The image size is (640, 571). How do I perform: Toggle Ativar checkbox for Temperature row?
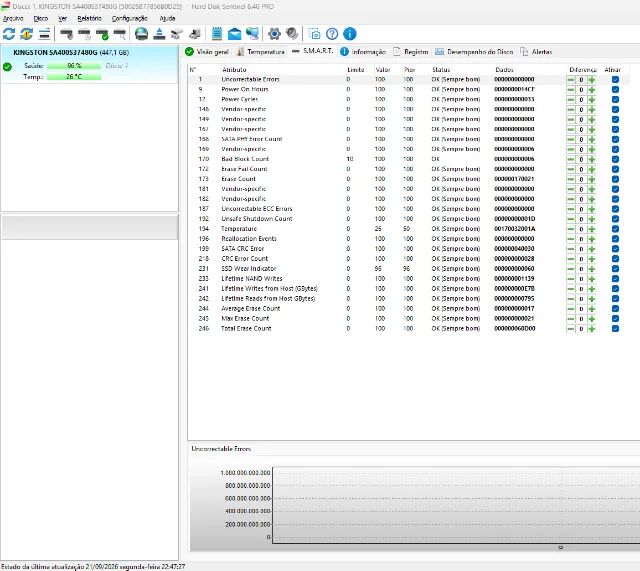pos(615,229)
